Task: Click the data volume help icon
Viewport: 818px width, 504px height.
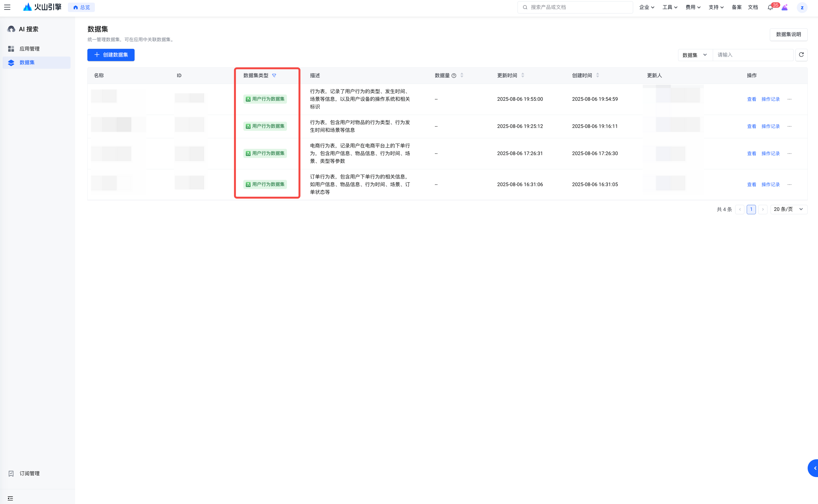Action: 454,76
